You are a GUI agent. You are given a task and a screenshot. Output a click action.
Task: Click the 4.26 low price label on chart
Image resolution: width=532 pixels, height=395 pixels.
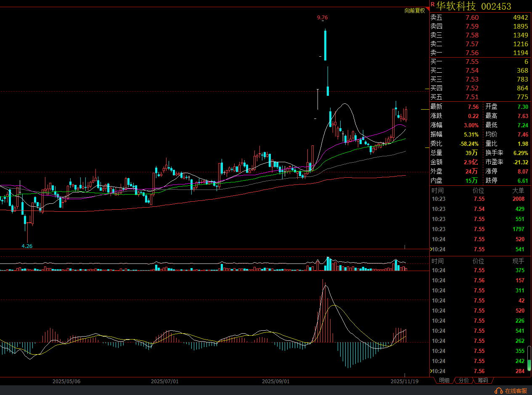(27, 246)
